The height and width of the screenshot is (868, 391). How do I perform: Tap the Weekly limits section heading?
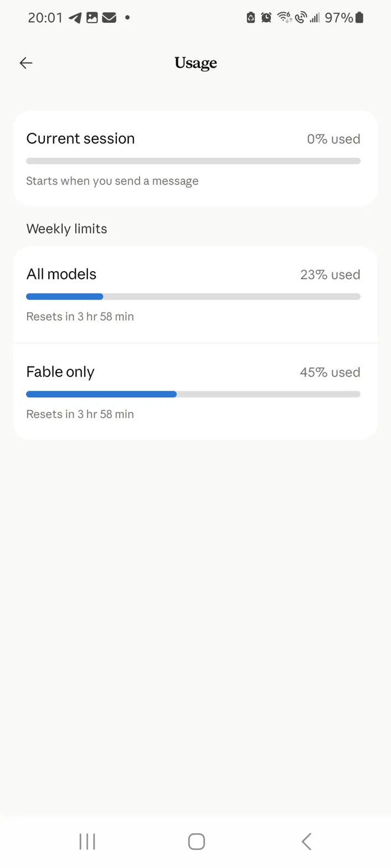coord(66,229)
